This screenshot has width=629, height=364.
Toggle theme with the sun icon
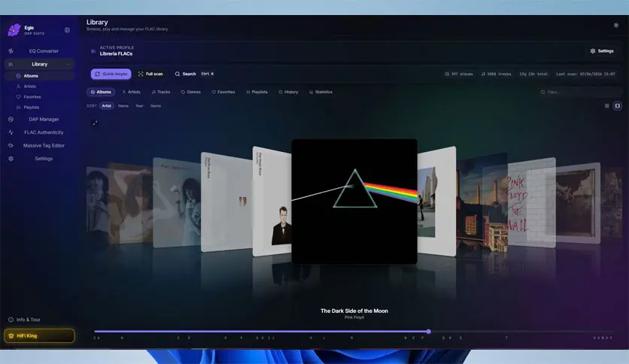pos(616,26)
